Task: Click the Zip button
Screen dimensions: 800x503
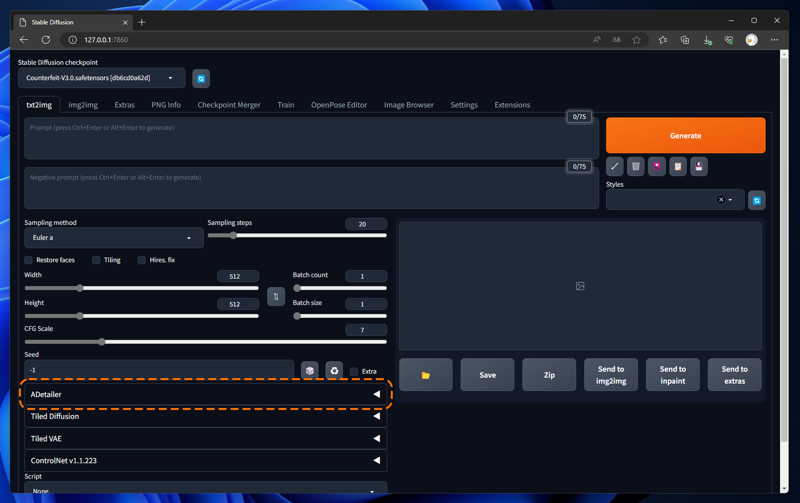Action: [x=549, y=375]
